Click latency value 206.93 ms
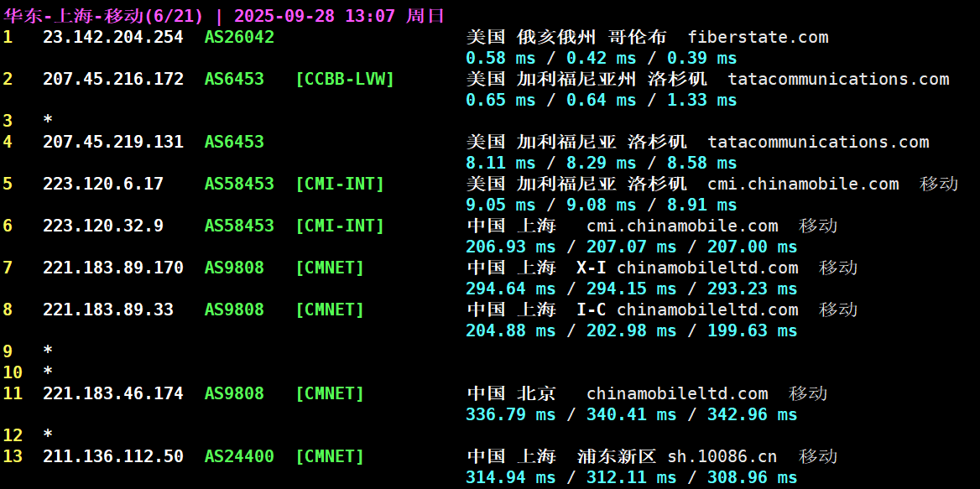The image size is (980, 489). (x=511, y=247)
